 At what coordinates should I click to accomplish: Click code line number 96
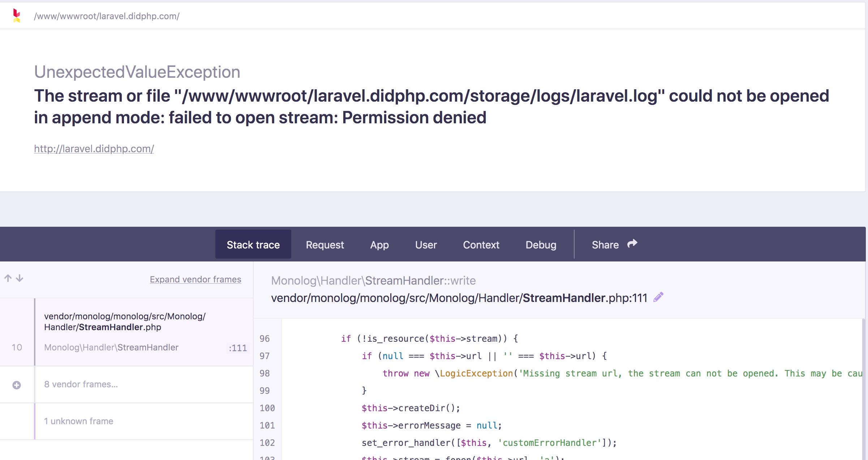click(x=265, y=339)
